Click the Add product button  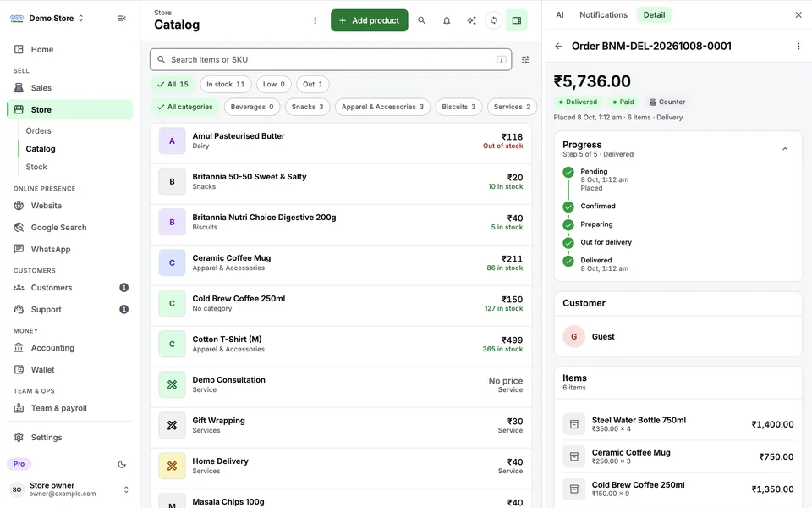pos(370,20)
